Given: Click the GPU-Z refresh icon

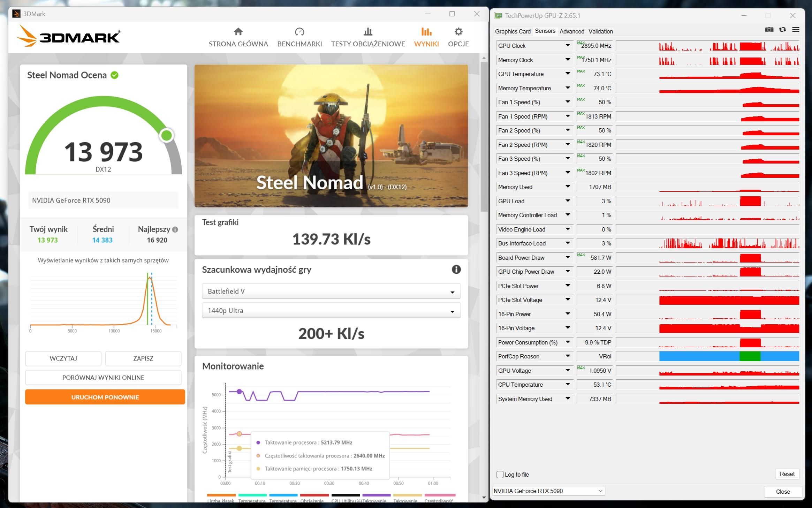Looking at the screenshot, I should [x=782, y=30].
